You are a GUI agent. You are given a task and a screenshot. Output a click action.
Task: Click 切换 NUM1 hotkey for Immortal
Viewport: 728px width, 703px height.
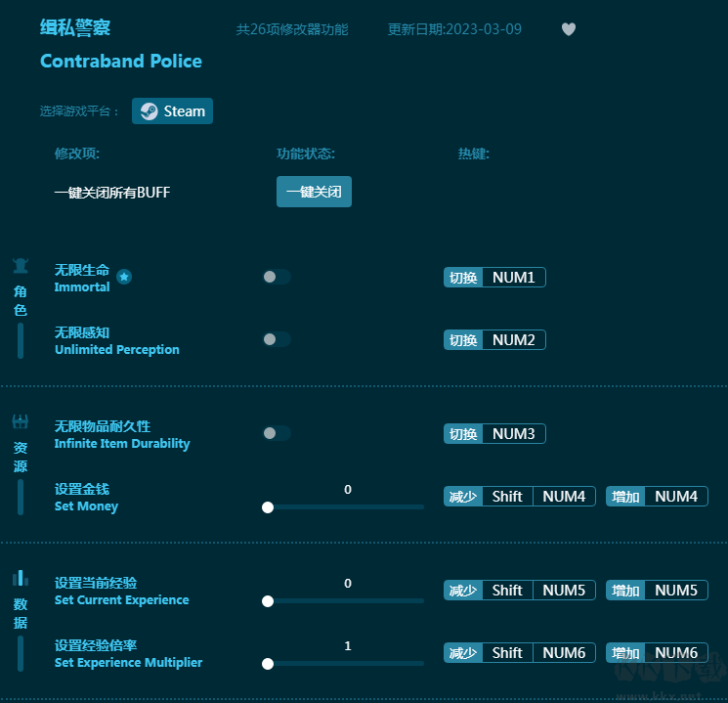pyautogui.click(x=494, y=278)
